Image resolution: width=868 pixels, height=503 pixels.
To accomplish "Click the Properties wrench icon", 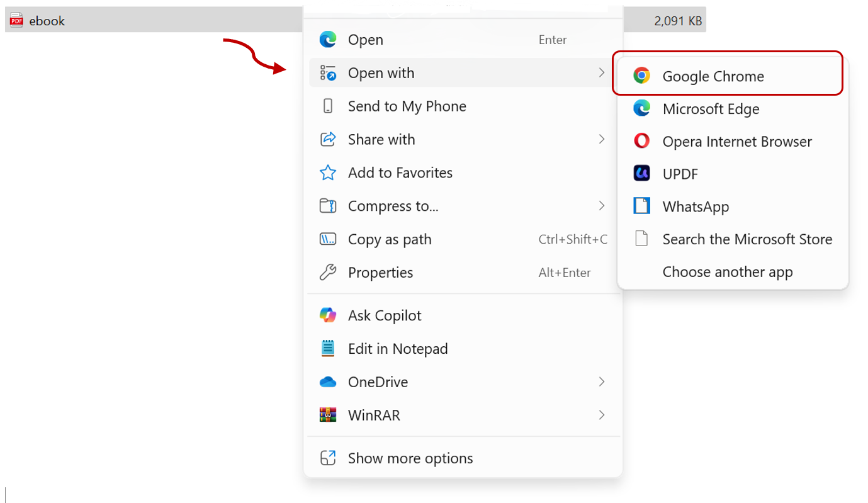I will point(328,273).
